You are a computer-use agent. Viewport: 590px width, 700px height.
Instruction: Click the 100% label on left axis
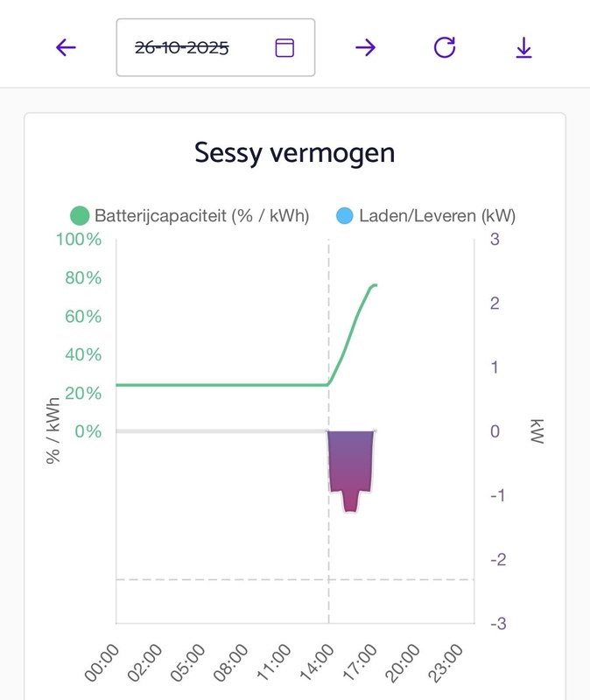(79, 239)
